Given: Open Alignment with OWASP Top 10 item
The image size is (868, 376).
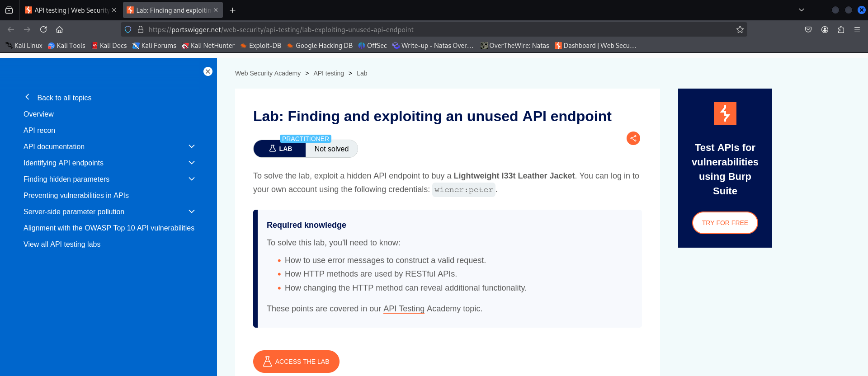Looking at the screenshot, I should pyautogui.click(x=109, y=228).
